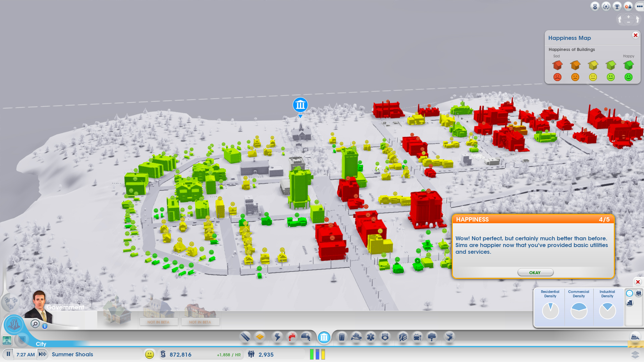The height and width of the screenshot is (362, 644).
Task: Open the Roads tool menu
Action: point(245,337)
